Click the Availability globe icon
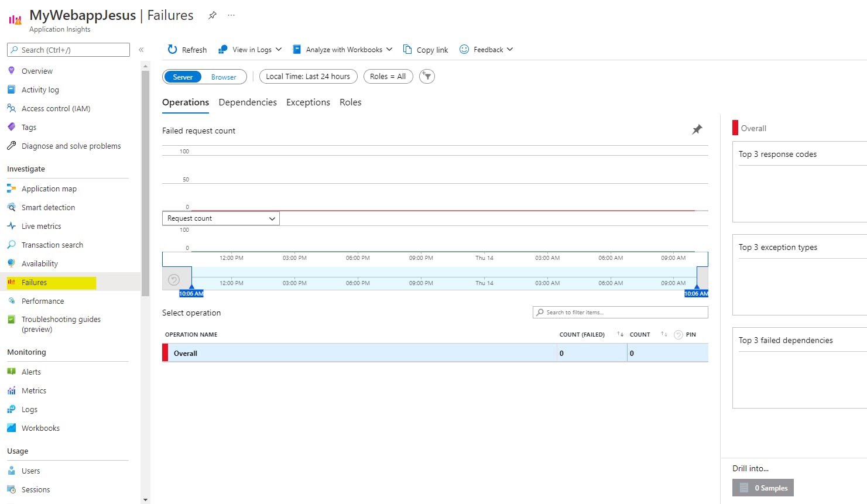 (x=11, y=263)
